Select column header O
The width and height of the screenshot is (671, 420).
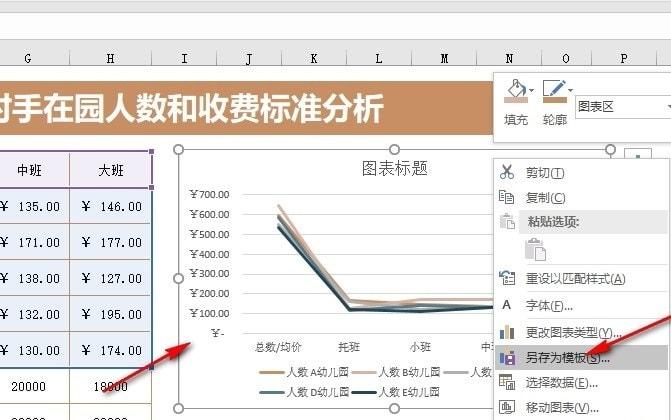566,58
